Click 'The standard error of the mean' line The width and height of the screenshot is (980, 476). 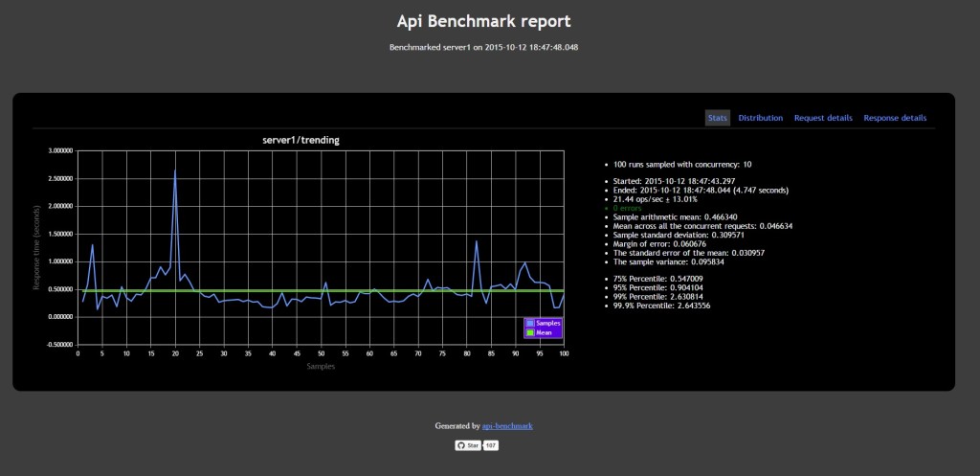pyautogui.click(x=689, y=253)
